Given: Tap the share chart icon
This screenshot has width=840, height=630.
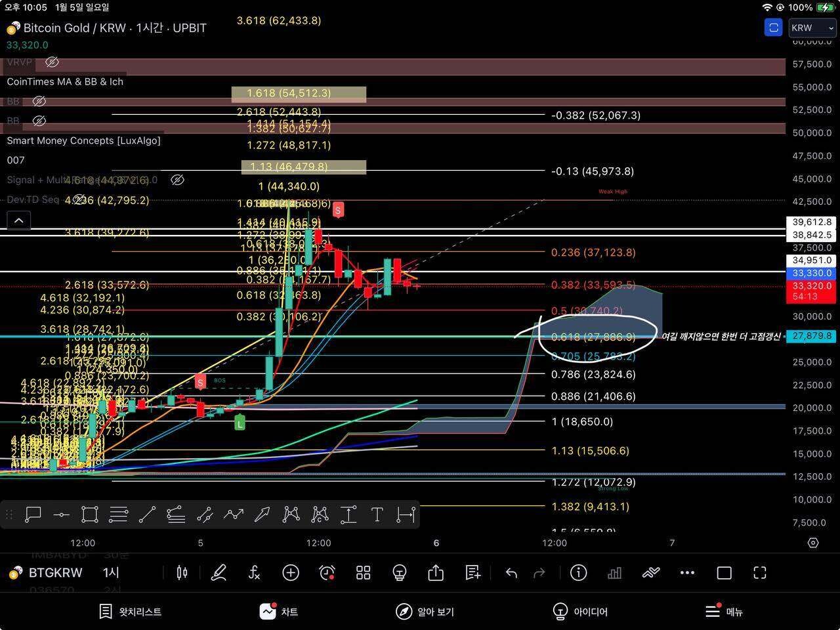Looking at the screenshot, I should 436,573.
